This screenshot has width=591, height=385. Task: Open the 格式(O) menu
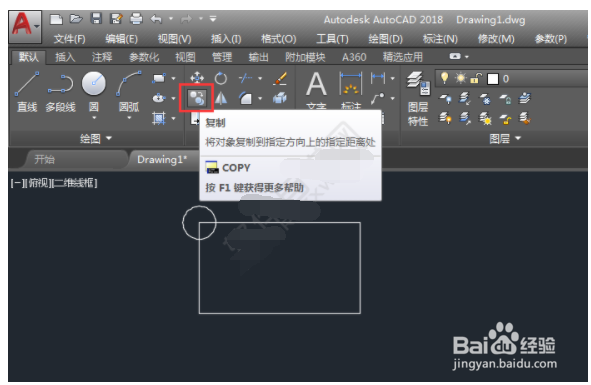(279, 39)
